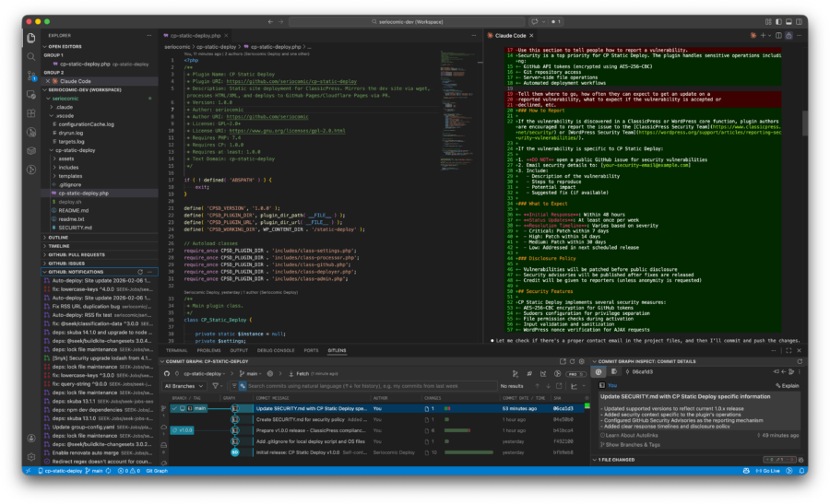Refresh the GitHub Notifications panel

(x=141, y=272)
